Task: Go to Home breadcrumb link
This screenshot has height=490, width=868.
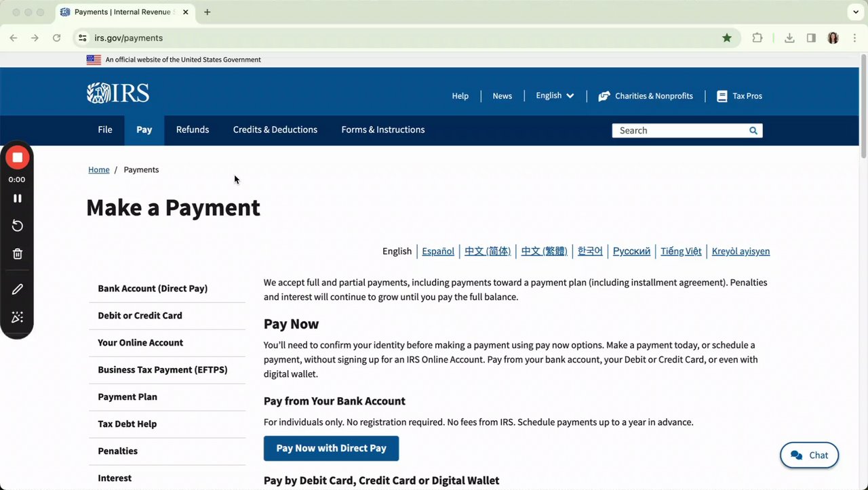Action: pyautogui.click(x=99, y=169)
